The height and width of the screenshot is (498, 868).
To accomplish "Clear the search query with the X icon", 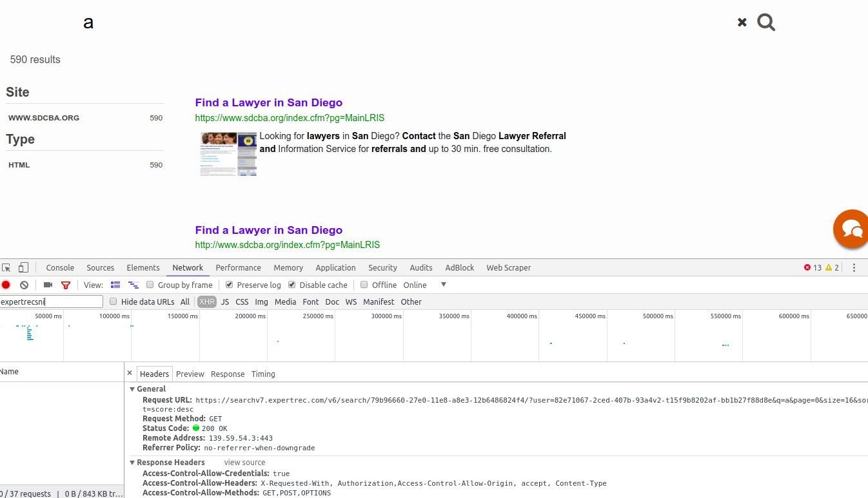I will tap(742, 22).
